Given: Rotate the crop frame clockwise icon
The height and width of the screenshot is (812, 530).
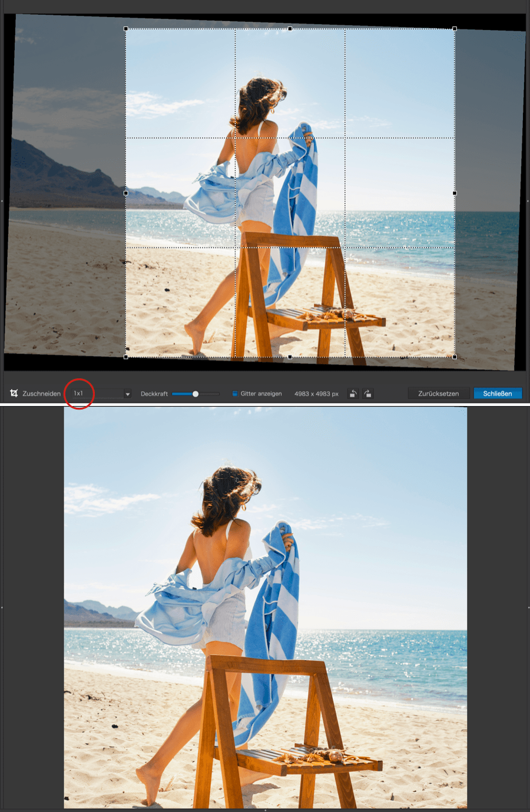Looking at the screenshot, I should click(368, 394).
